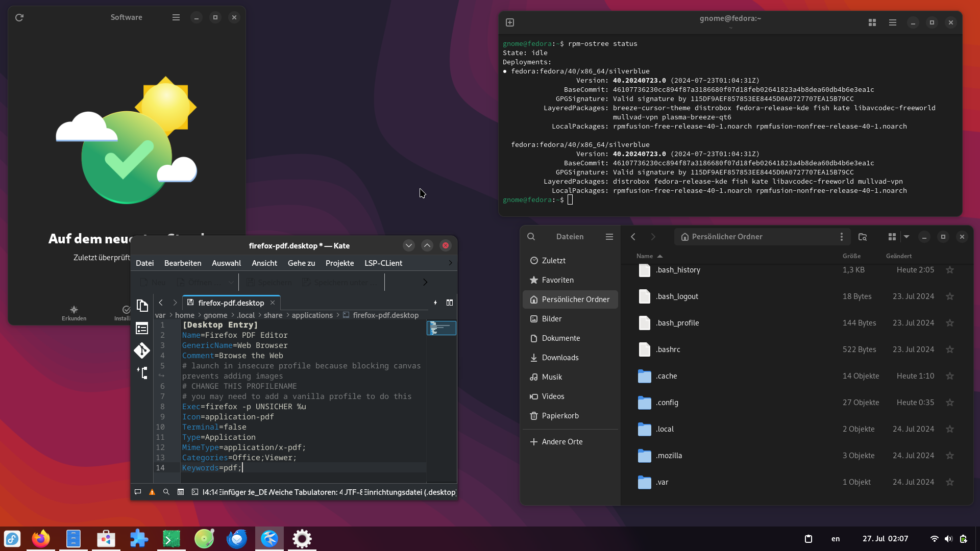Open terminal panel in Kate status bar
Viewport: 980px width, 551px height.
[x=195, y=492]
